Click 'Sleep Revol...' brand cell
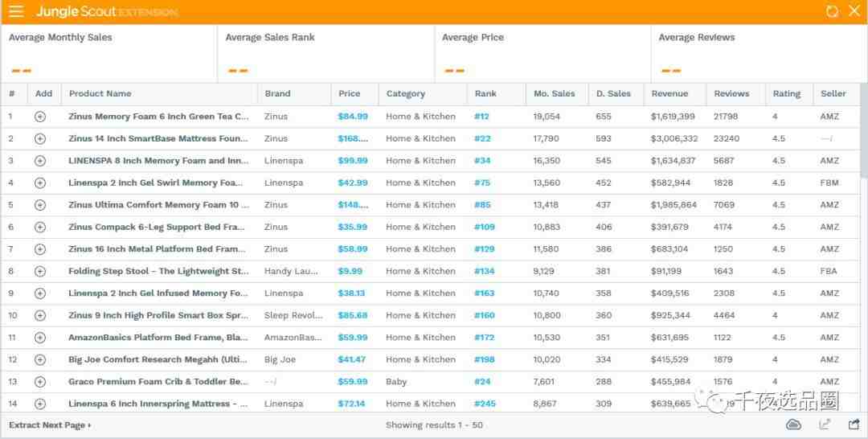Screen dimensions: 868x439 click(x=293, y=315)
